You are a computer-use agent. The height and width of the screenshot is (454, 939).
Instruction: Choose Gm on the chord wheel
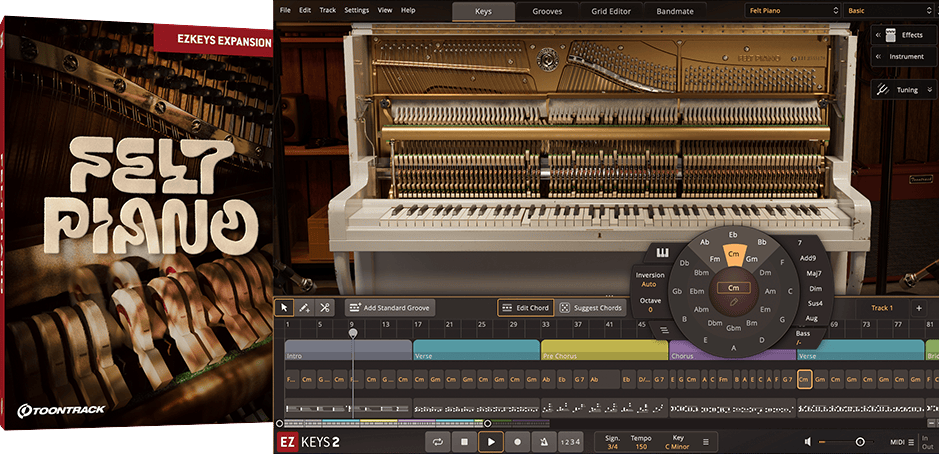pos(752,259)
